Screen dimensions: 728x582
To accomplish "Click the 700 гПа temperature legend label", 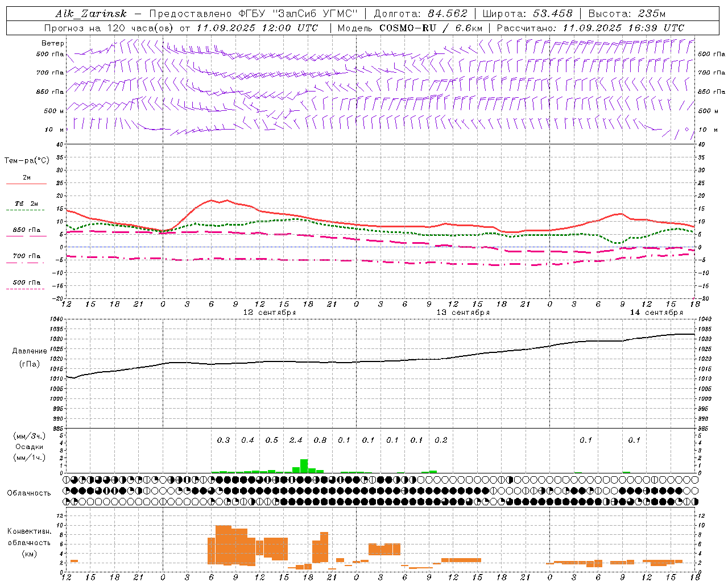I will (27, 256).
